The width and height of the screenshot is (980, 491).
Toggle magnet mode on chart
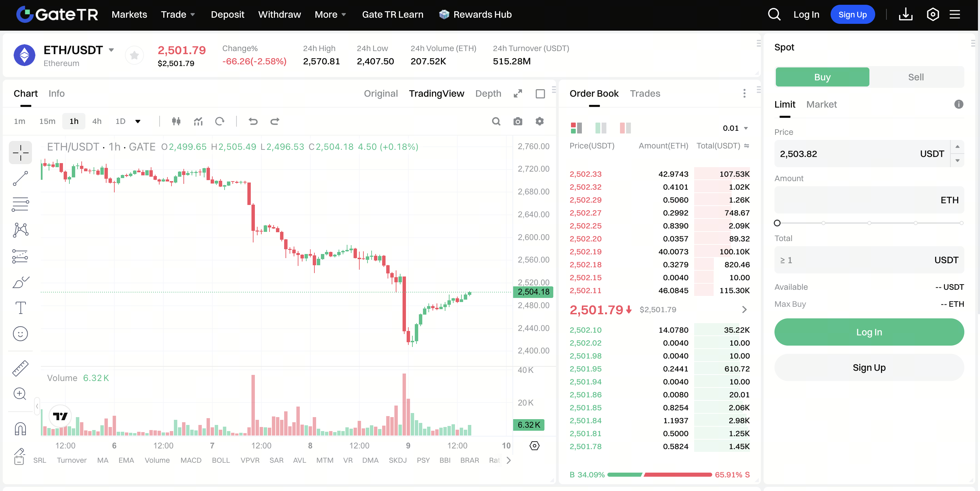coord(20,429)
